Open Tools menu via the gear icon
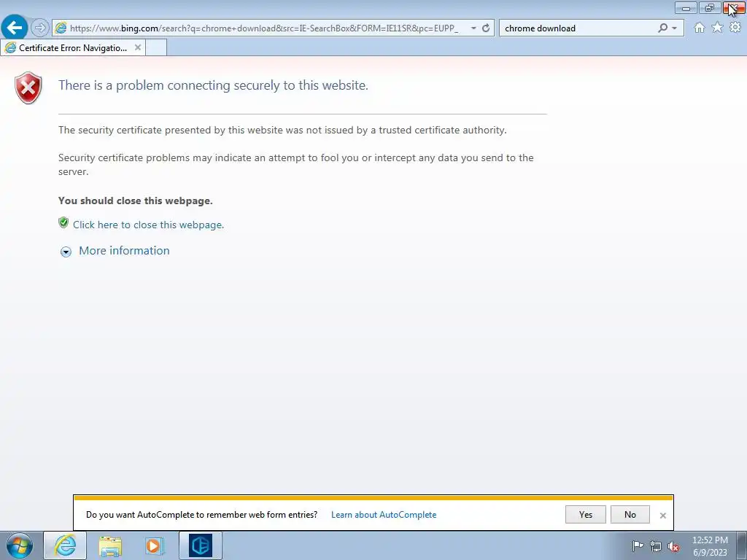The width and height of the screenshot is (747, 560). 735,28
